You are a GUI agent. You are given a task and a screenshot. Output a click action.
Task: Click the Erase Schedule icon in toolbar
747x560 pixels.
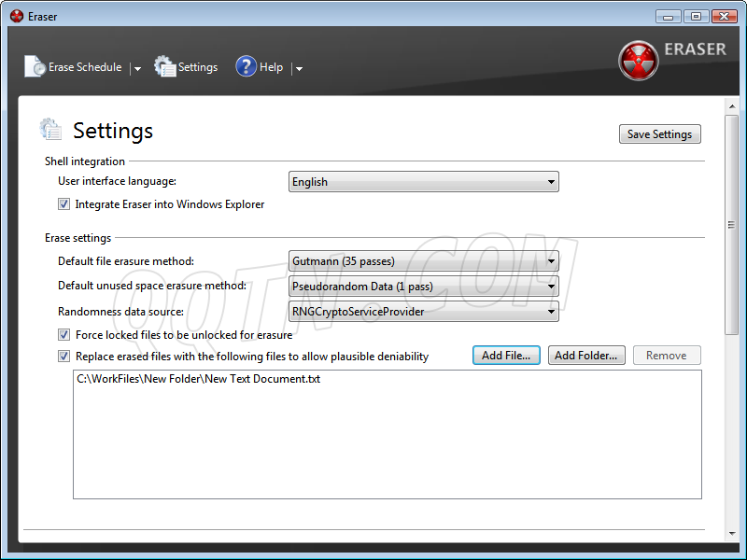pyautogui.click(x=35, y=67)
